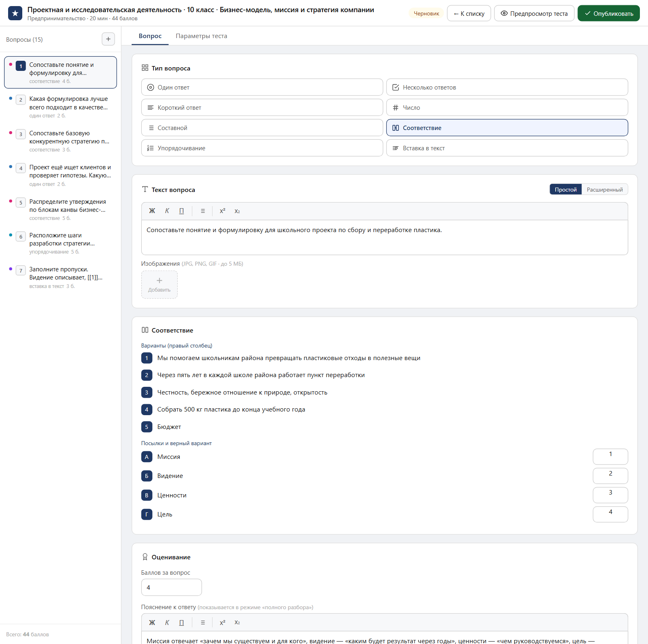Click the star logo icon in the header
The image size is (648, 644).
(x=15, y=13)
